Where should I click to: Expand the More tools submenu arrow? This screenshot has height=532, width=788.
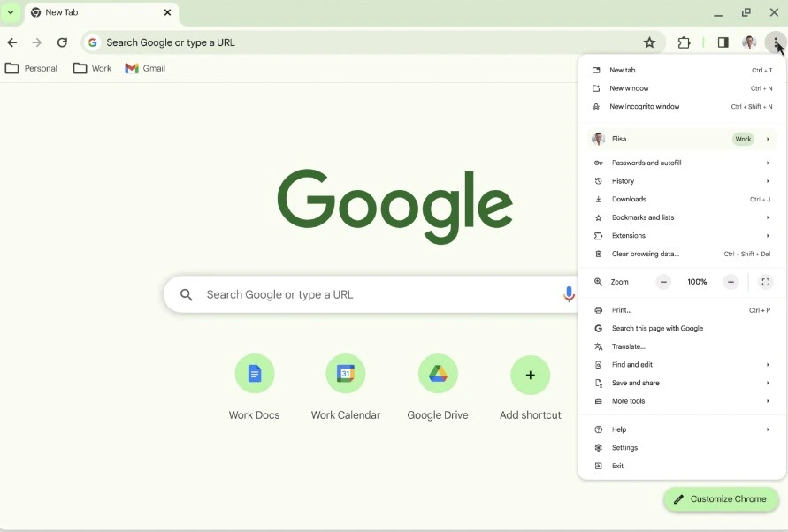click(768, 401)
